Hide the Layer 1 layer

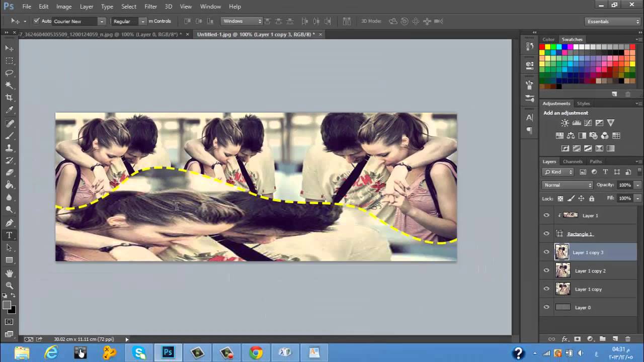546,215
